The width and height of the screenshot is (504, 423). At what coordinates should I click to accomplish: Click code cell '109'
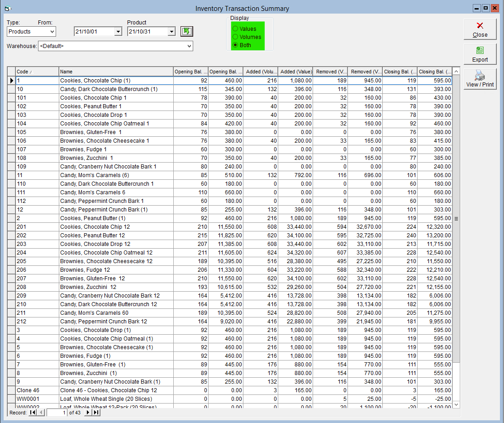pyautogui.click(x=37, y=167)
